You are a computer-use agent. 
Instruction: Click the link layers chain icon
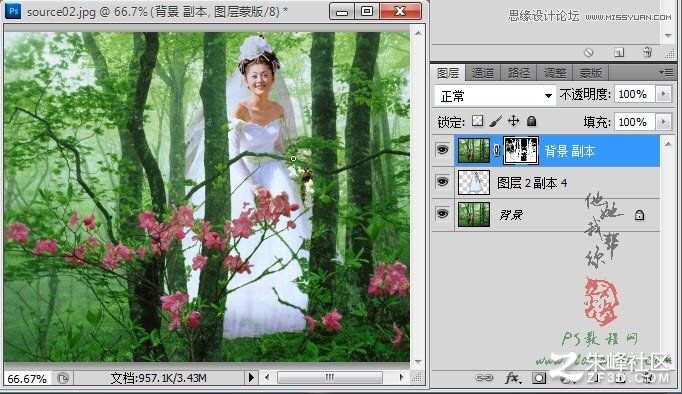click(x=485, y=377)
